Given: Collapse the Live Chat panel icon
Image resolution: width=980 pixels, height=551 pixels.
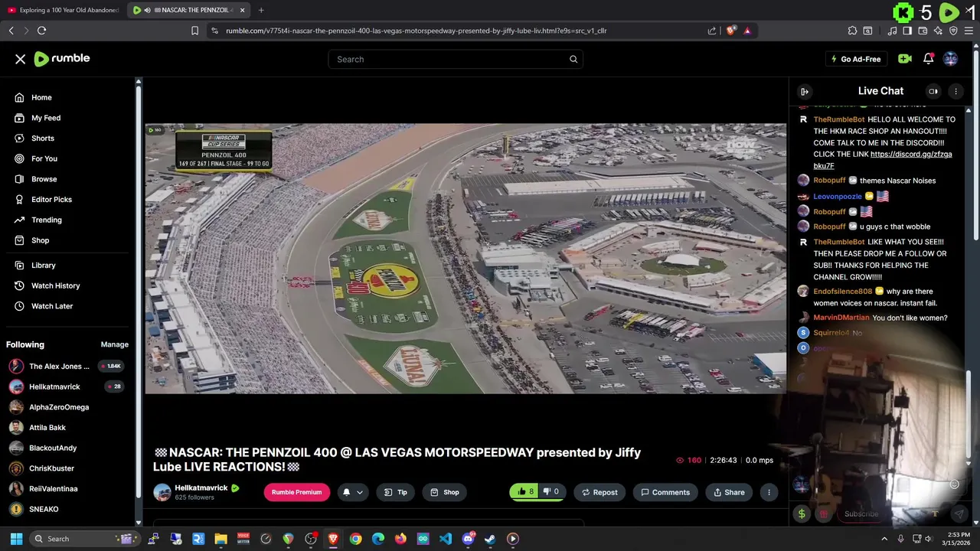Looking at the screenshot, I should click(x=805, y=91).
